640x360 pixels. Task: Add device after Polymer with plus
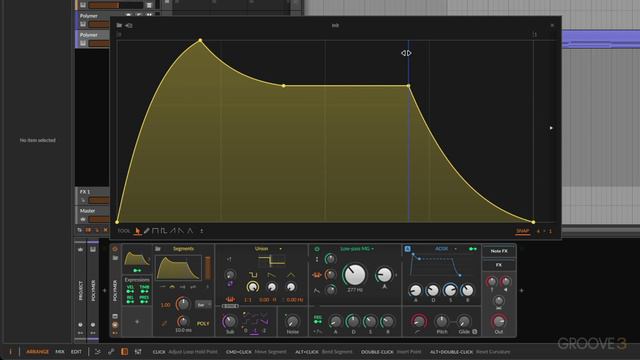[x=522, y=291]
